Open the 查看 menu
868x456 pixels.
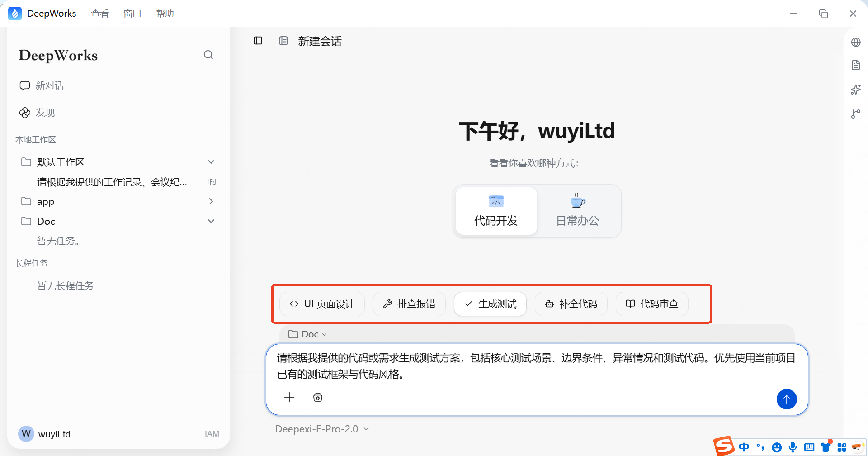[100, 14]
